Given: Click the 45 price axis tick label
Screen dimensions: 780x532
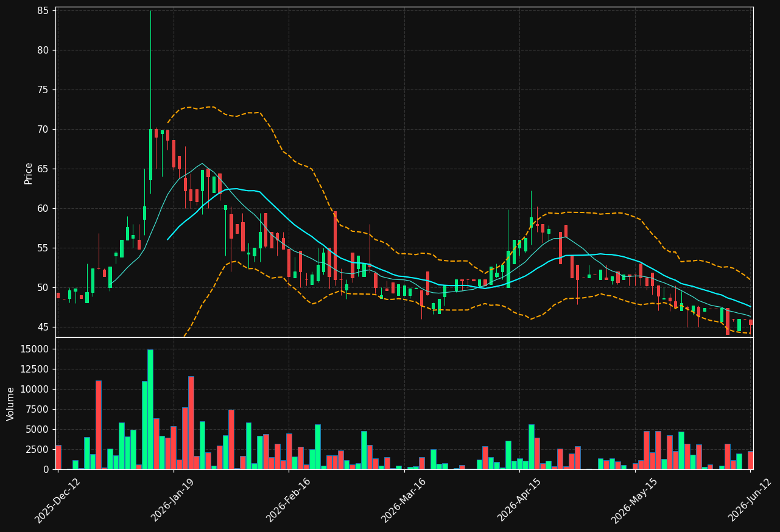Looking at the screenshot, I should pos(43,327).
